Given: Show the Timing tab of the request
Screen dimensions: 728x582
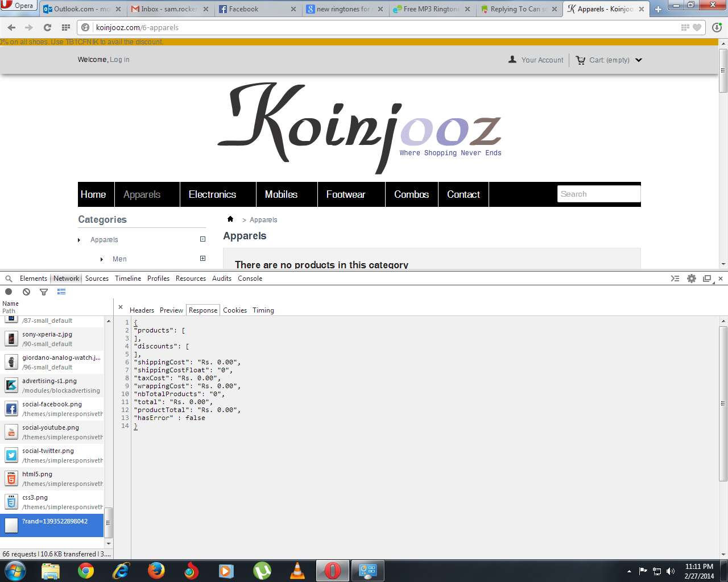Looking at the screenshot, I should 263,310.
